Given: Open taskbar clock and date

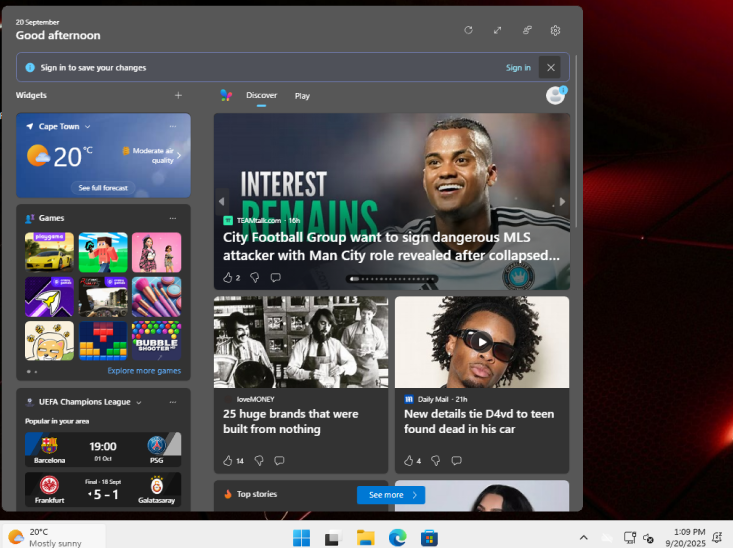Looking at the screenshot, I should tap(685, 538).
